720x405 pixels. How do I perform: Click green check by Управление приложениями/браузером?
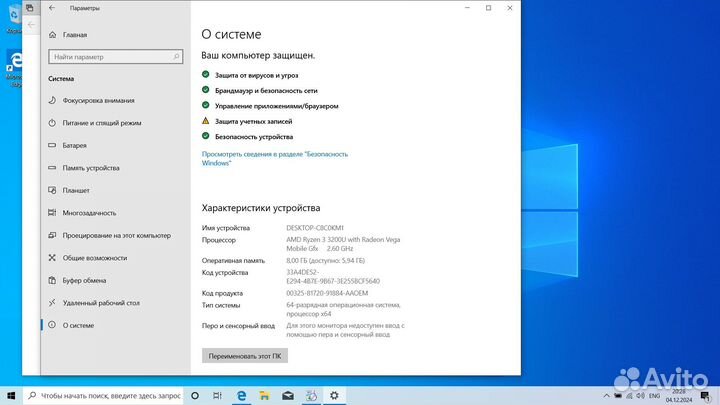205,105
